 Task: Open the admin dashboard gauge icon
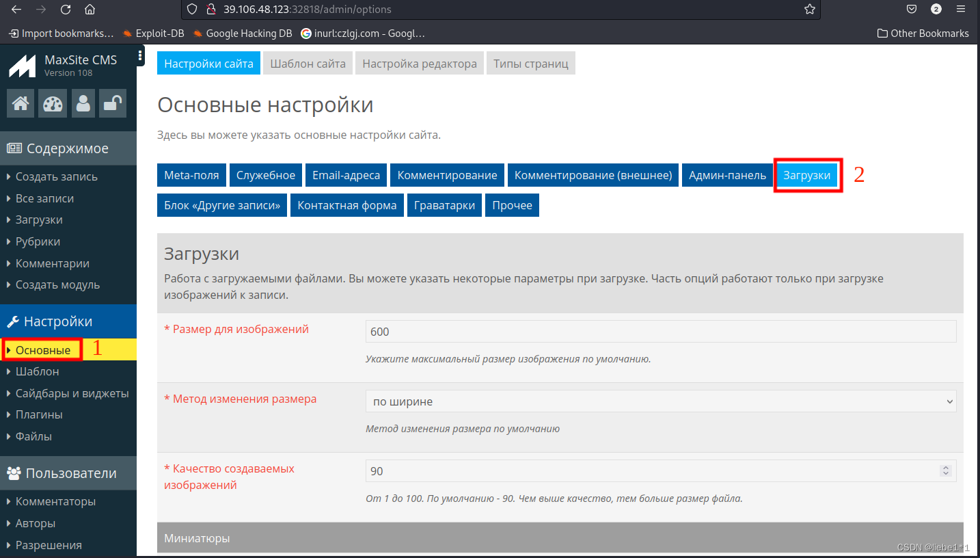pos(53,103)
